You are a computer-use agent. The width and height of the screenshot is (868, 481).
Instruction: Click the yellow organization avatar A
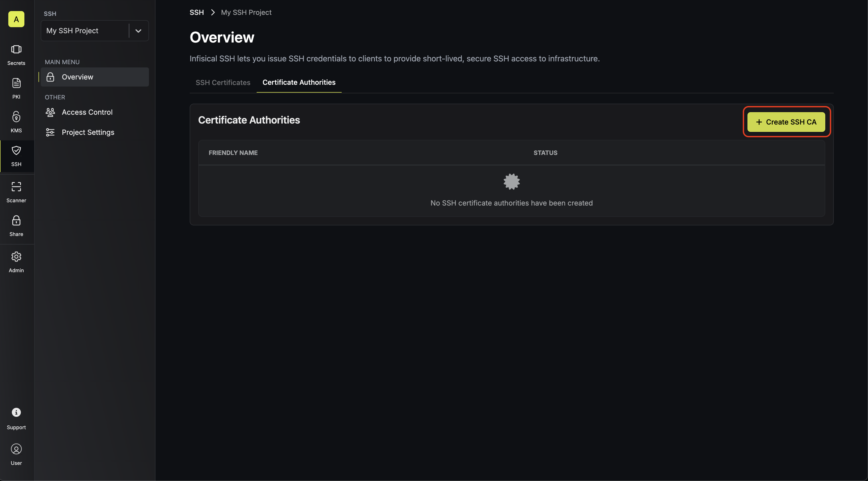click(16, 19)
